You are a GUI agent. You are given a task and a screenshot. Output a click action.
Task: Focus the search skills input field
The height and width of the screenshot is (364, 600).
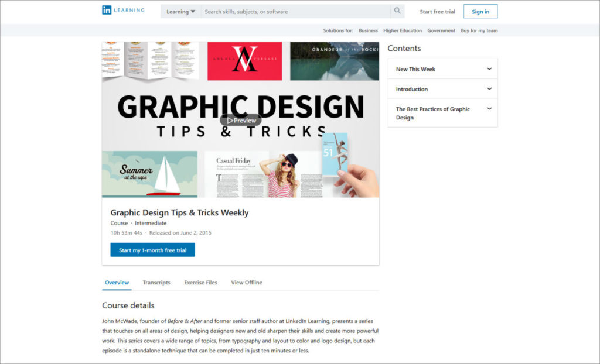[x=296, y=12]
